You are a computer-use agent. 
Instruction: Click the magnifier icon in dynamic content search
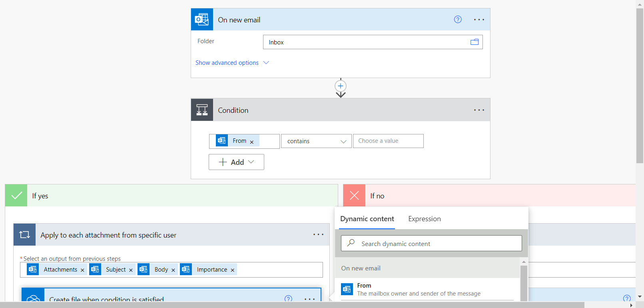[351, 243]
